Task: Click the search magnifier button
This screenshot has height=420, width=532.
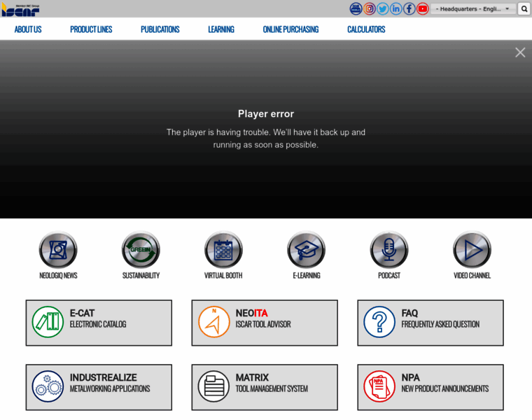Action: point(524,9)
